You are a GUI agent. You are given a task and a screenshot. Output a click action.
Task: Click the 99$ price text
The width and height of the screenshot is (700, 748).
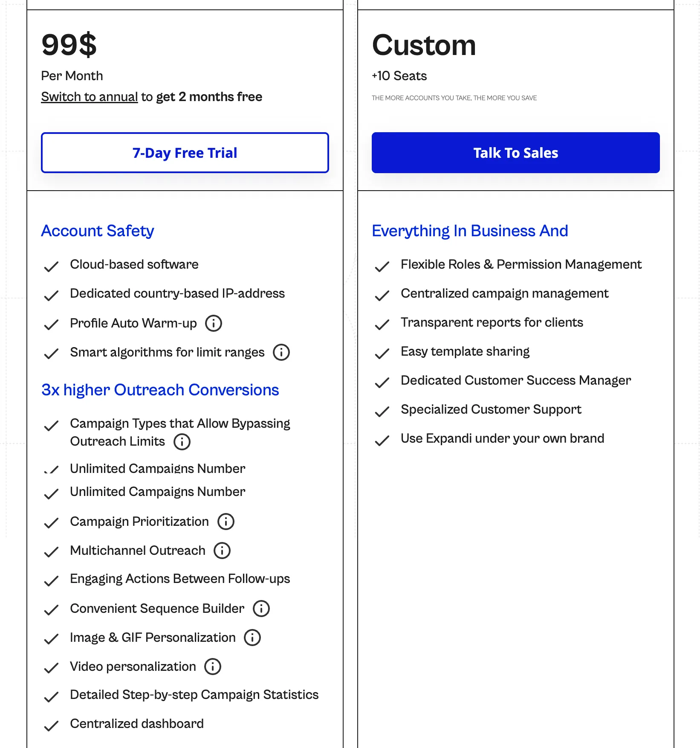click(69, 45)
